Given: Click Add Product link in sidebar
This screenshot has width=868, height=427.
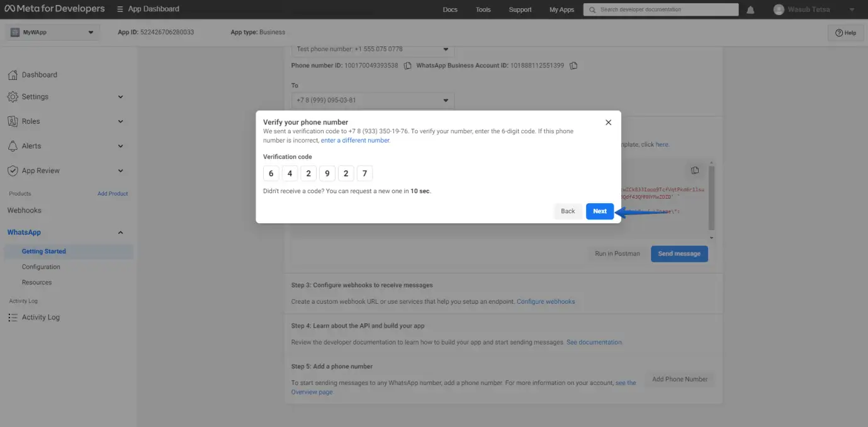Looking at the screenshot, I should click(113, 194).
